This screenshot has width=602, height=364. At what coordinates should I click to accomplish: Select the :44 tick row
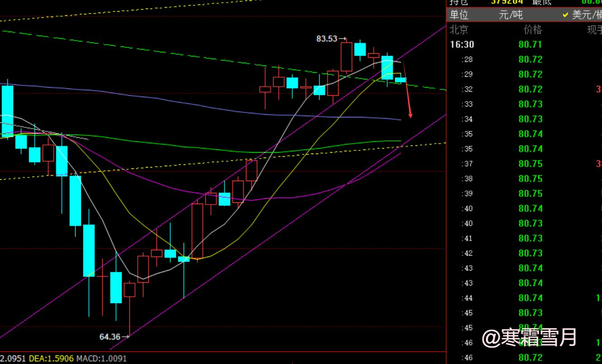click(525, 298)
